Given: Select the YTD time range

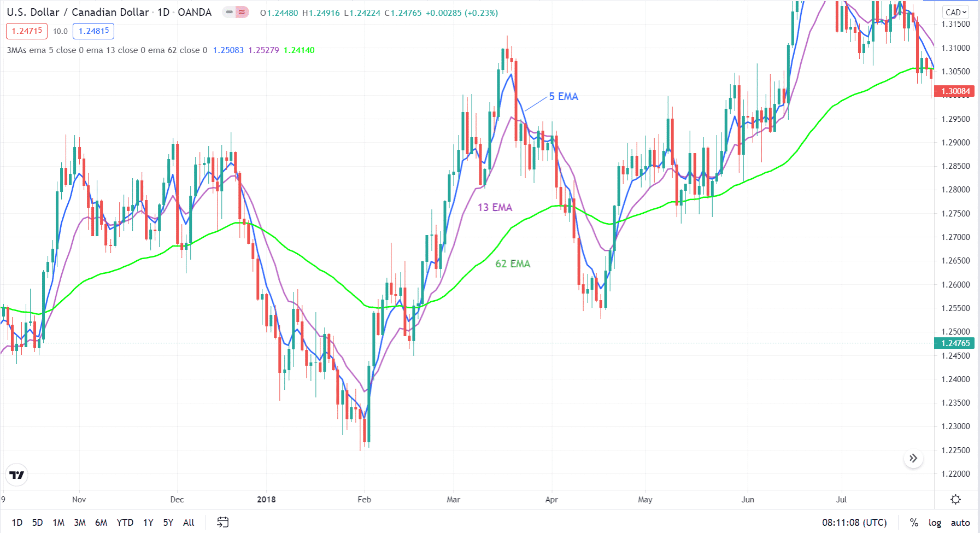Looking at the screenshot, I should coord(125,522).
